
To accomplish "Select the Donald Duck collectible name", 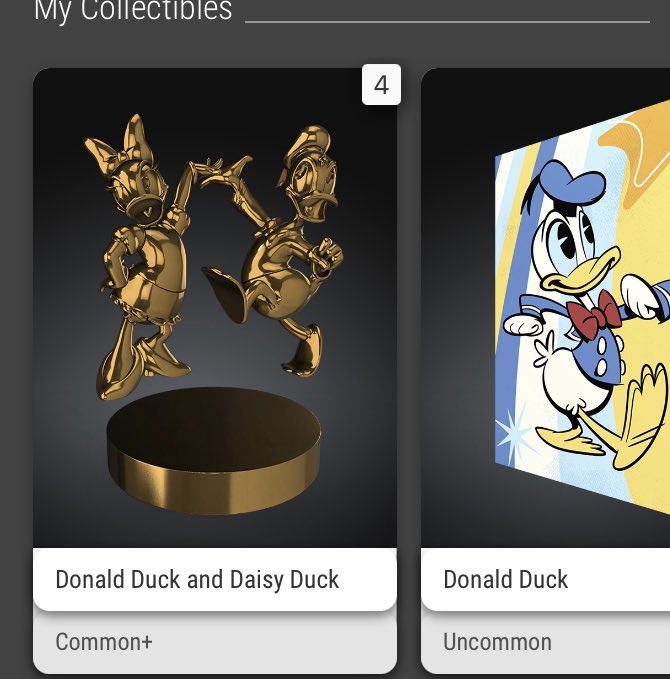I will pyautogui.click(x=505, y=579).
